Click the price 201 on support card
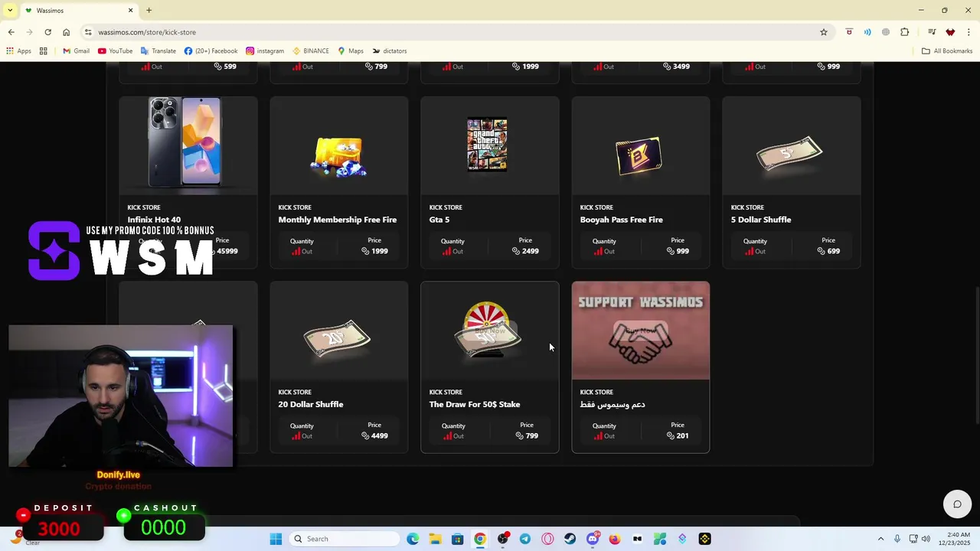Screen dimensions: 980x551 point(678,435)
